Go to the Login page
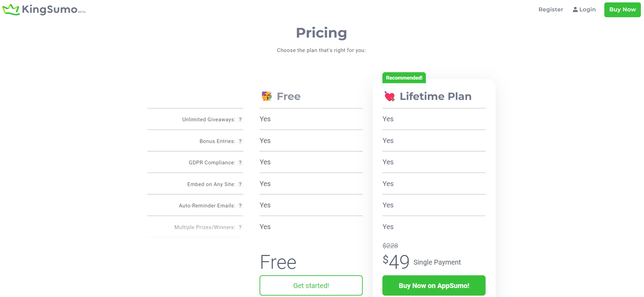 (587, 10)
